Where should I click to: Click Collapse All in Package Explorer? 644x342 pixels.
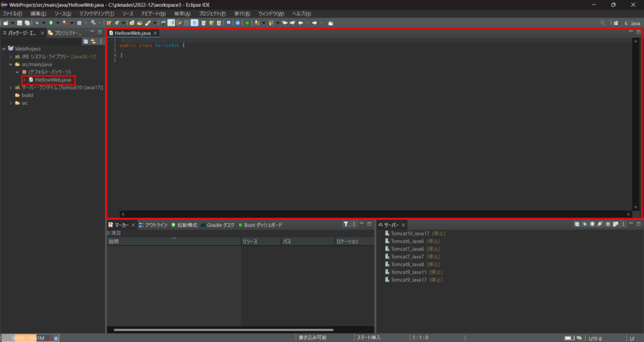pos(86,41)
